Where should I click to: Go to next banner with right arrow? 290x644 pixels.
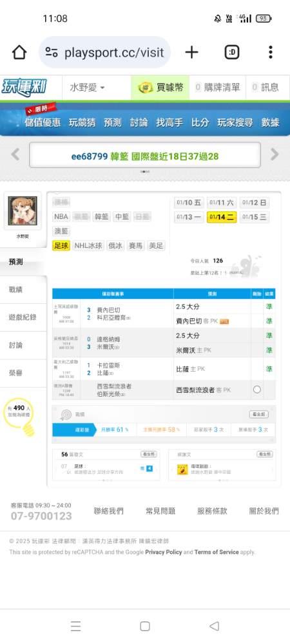pyautogui.click(x=275, y=155)
